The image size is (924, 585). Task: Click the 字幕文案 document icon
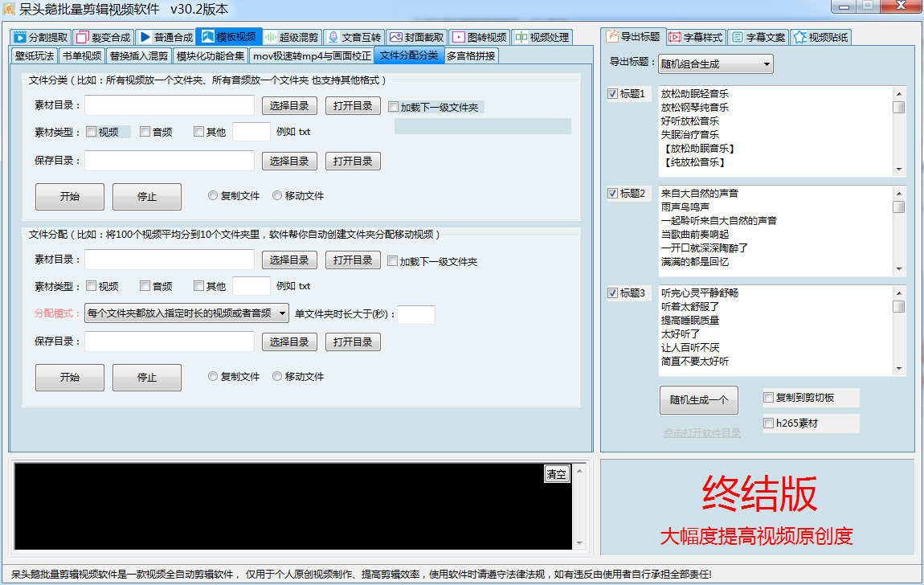coord(738,37)
